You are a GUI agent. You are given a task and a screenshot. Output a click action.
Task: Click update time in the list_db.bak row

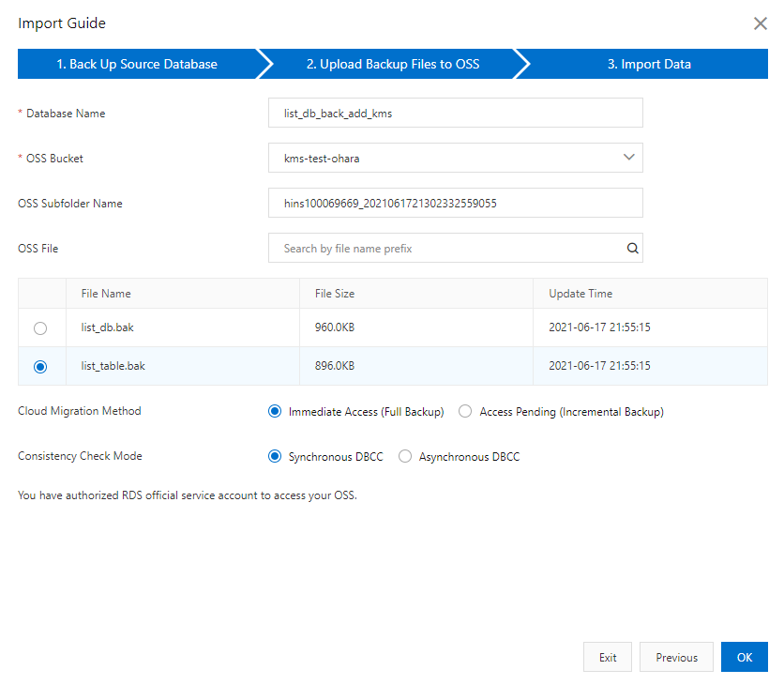click(599, 327)
